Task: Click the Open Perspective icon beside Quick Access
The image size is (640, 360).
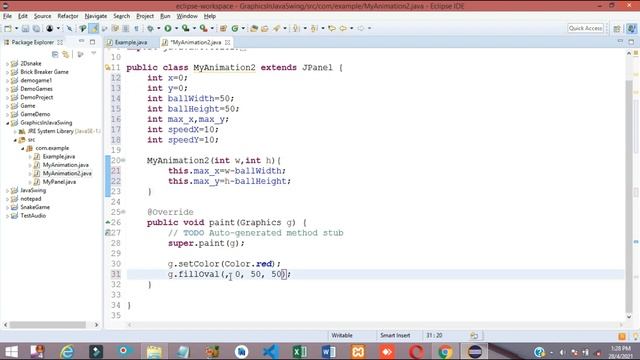Action: (x=617, y=28)
